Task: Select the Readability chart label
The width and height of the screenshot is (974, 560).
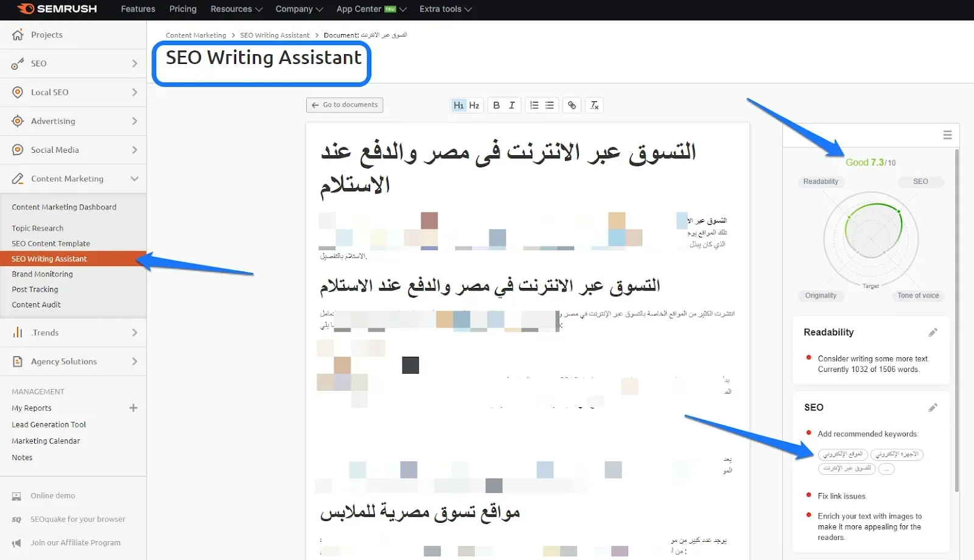Action: point(821,181)
